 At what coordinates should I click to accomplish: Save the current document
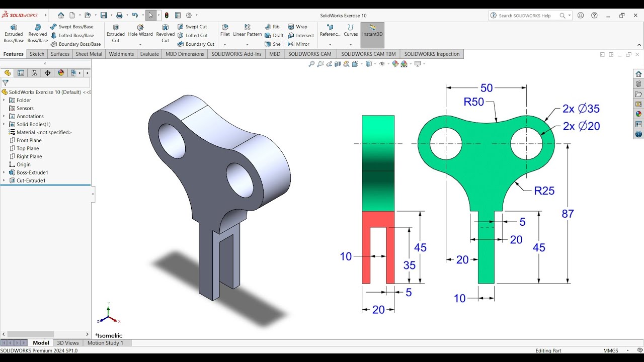[x=104, y=15]
